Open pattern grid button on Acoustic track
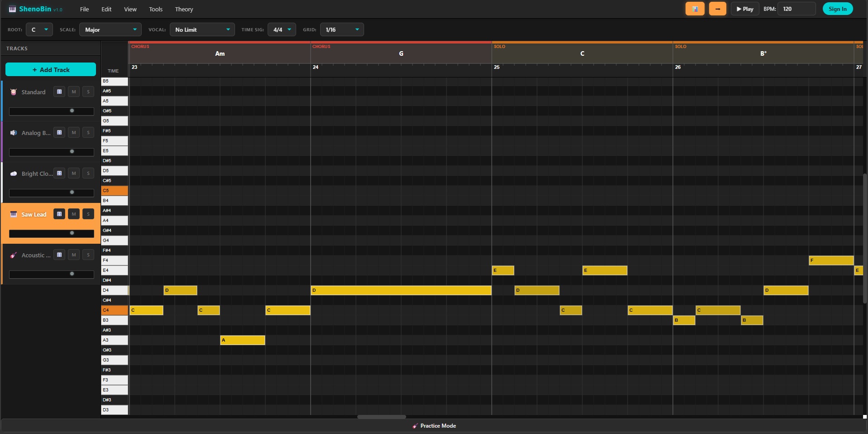868x434 pixels. pos(59,255)
